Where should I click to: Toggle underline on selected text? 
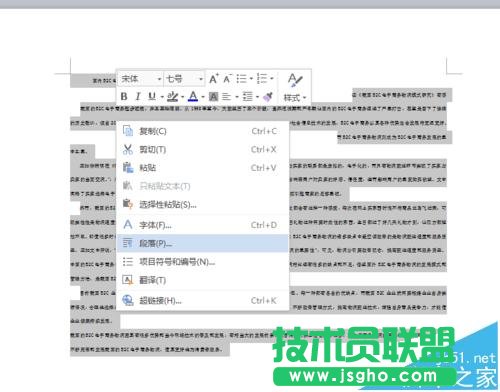[x=152, y=97]
